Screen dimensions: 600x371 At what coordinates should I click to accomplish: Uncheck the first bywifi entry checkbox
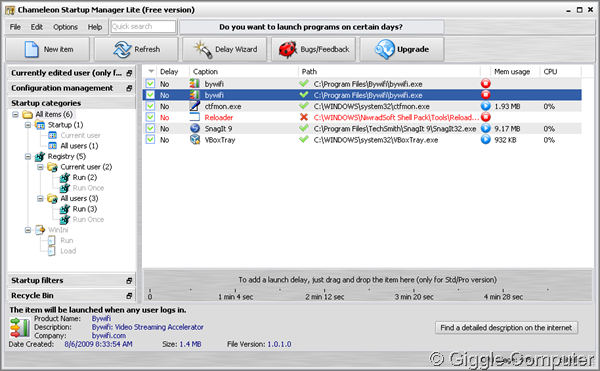click(x=150, y=84)
